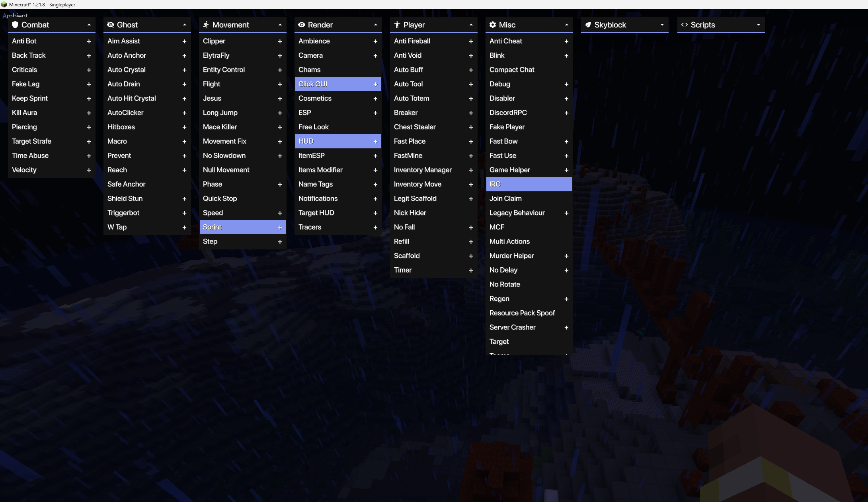Open Speed settings plus icon
Image resolution: width=868 pixels, height=502 pixels.
coord(280,213)
